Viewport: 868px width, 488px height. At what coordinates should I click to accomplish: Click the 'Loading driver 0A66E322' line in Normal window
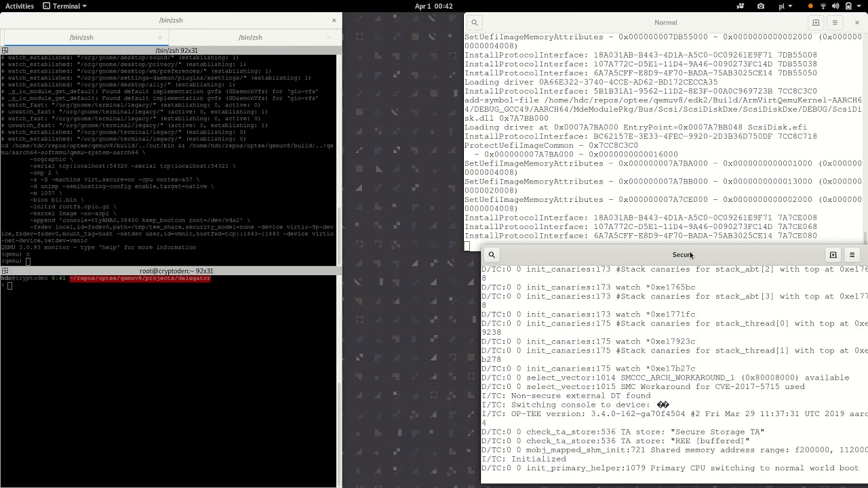pos(591,82)
